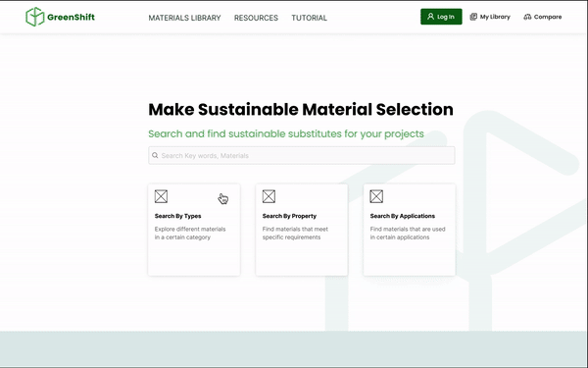
Task: Click the Search By Types placeholder icon
Action: tap(161, 196)
